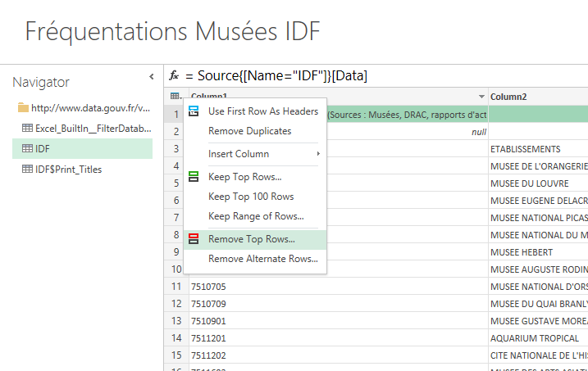588x371 pixels.
Task: Select Keep Top 100 Rows
Action: point(251,197)
